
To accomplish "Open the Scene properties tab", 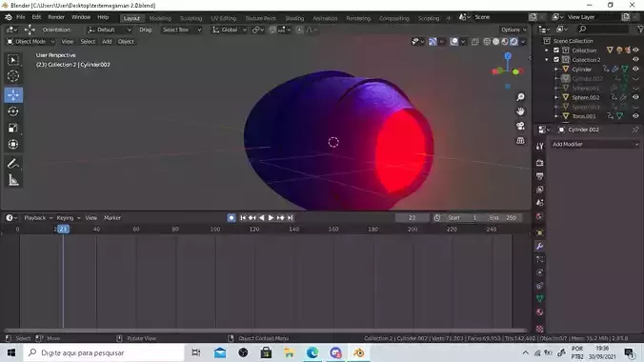I will coord(539,203).
